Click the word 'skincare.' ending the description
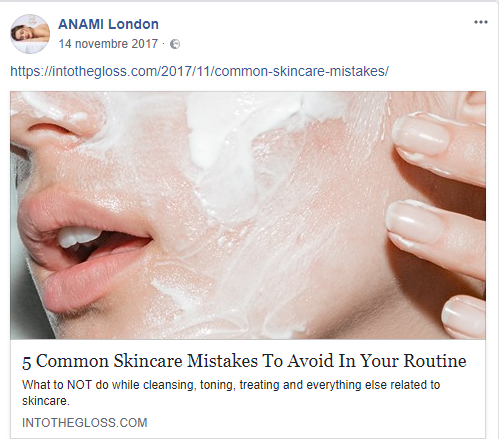This screenshot has height=439, width=499. coord(46,401)
